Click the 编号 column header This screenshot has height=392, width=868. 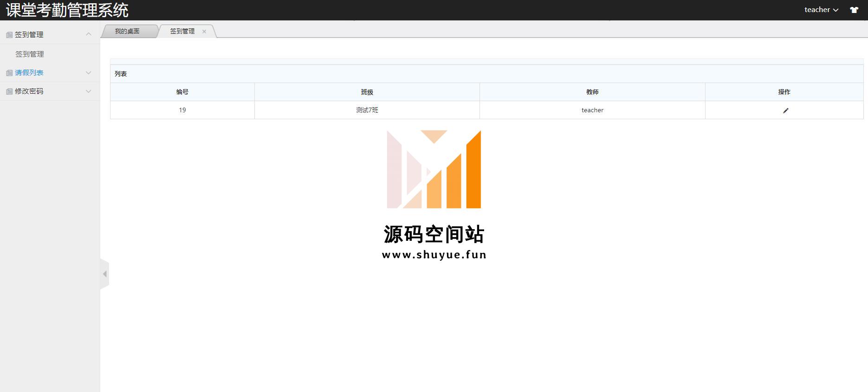tap(182, 92)
